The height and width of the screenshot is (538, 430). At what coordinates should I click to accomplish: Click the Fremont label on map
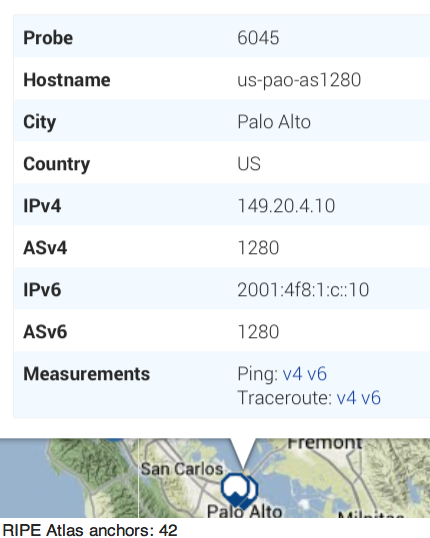(x=325, y=443)
